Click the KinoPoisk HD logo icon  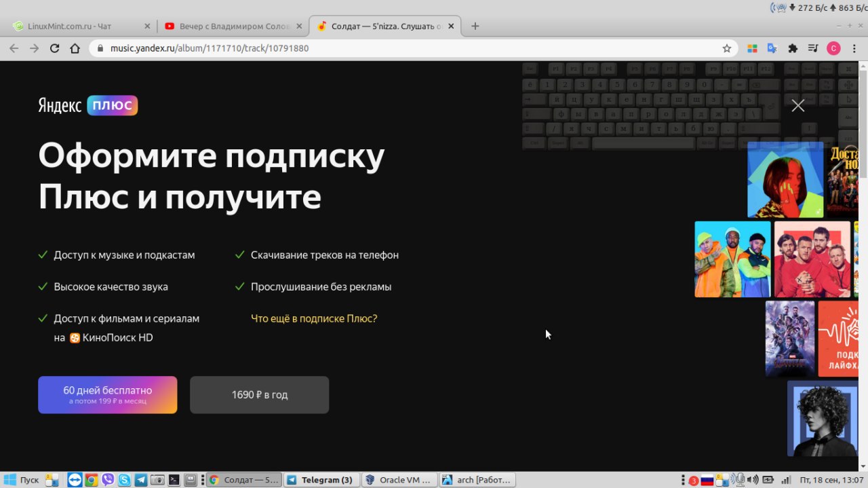pyautogui.click(x=75, y=337)
